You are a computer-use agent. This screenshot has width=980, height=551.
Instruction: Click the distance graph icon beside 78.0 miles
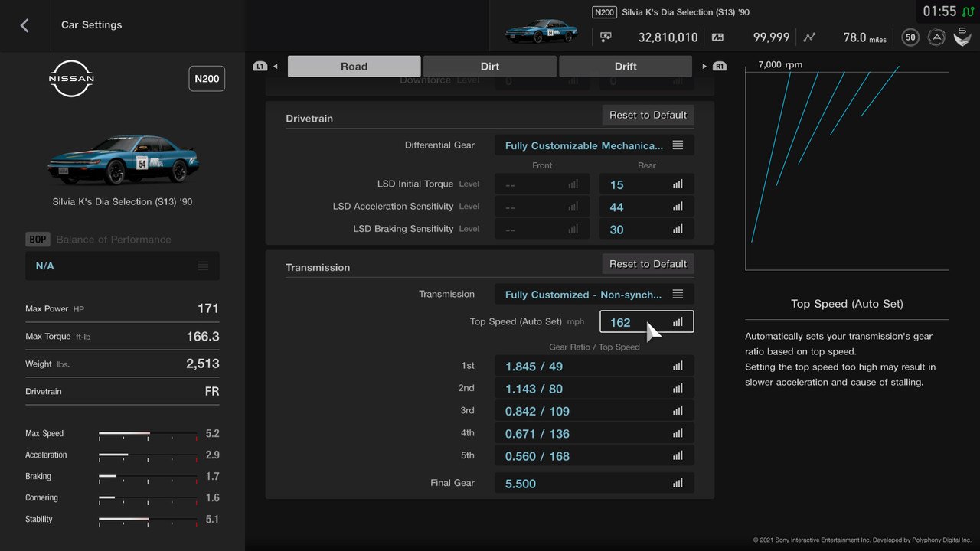pyautogui.click(x=810, y=37)
